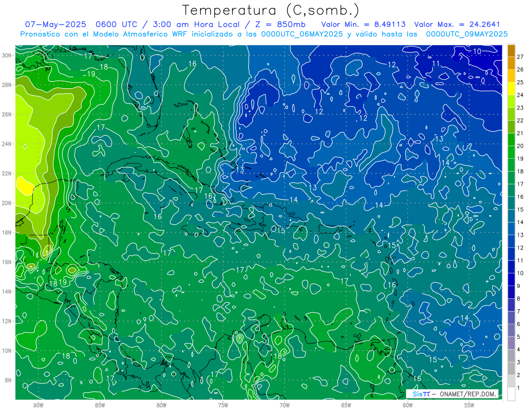
Task: Click color scale label '21'
Action: pyautogui.click(x=520, y=133)
